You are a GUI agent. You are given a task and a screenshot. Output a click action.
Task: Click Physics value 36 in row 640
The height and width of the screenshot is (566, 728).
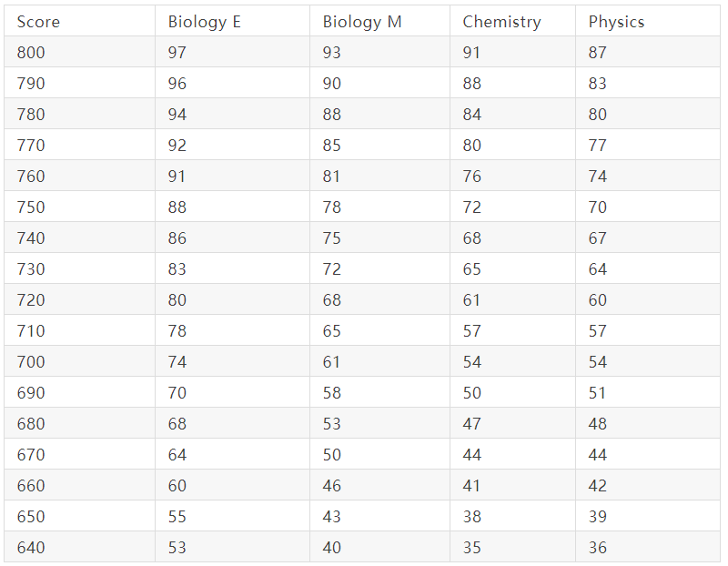tap(598, 548)
